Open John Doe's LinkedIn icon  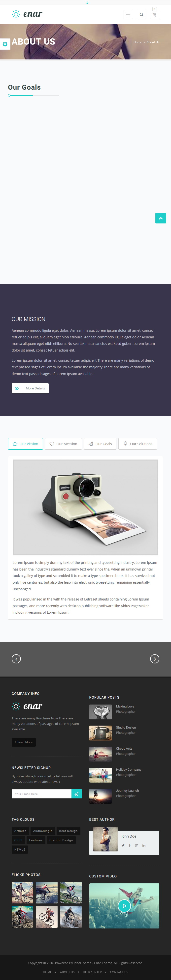[144, 845]
